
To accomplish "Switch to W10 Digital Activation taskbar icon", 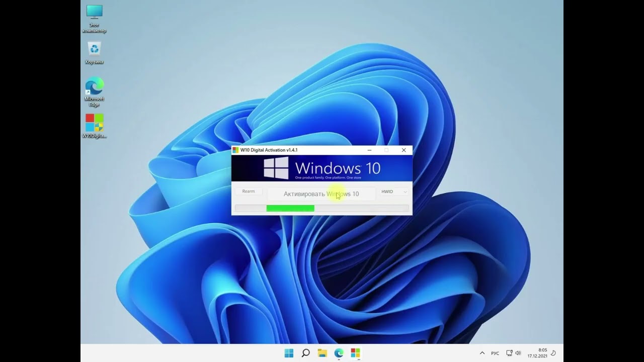I will [355, 353].
